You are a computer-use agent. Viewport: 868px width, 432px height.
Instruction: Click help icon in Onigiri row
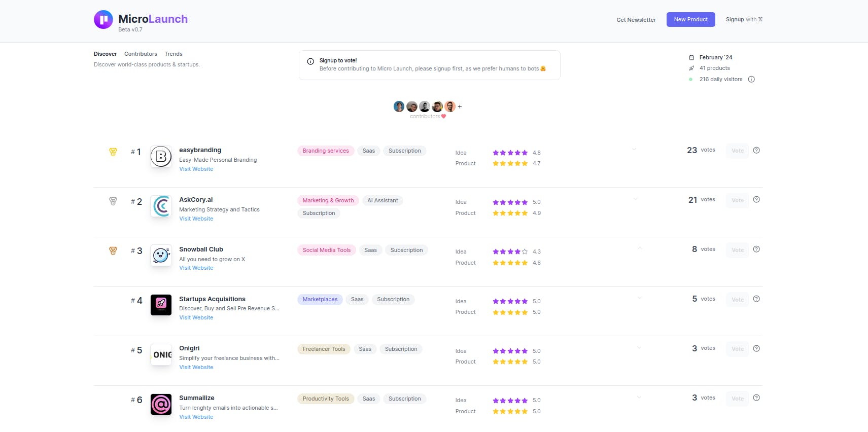(756, 348)
